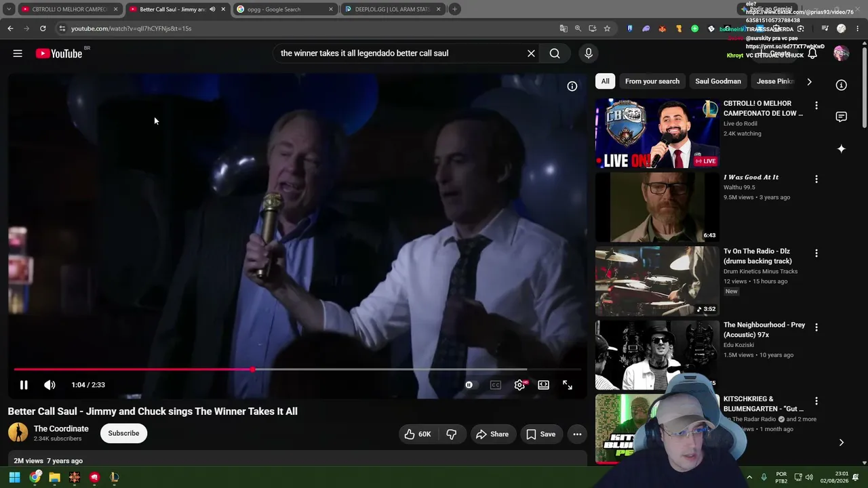
Task: Translate this page using the address bar icon
Action: 563,28
